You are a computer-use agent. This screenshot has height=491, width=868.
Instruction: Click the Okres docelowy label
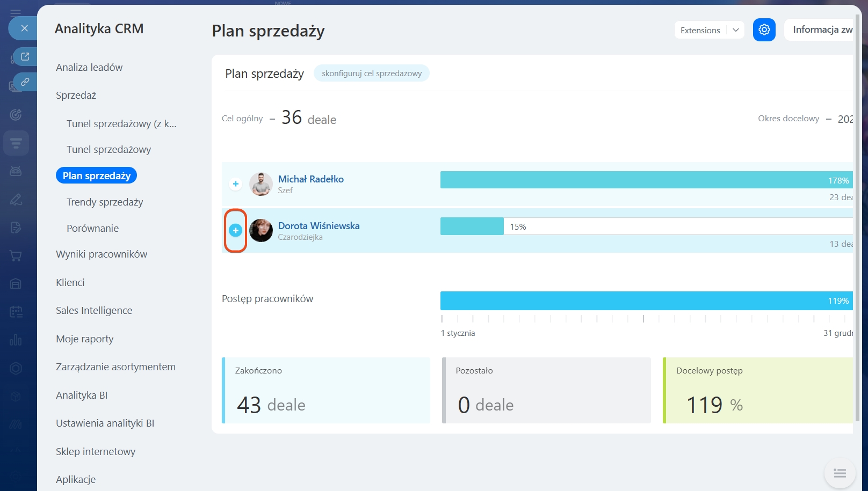click(789, 119)
